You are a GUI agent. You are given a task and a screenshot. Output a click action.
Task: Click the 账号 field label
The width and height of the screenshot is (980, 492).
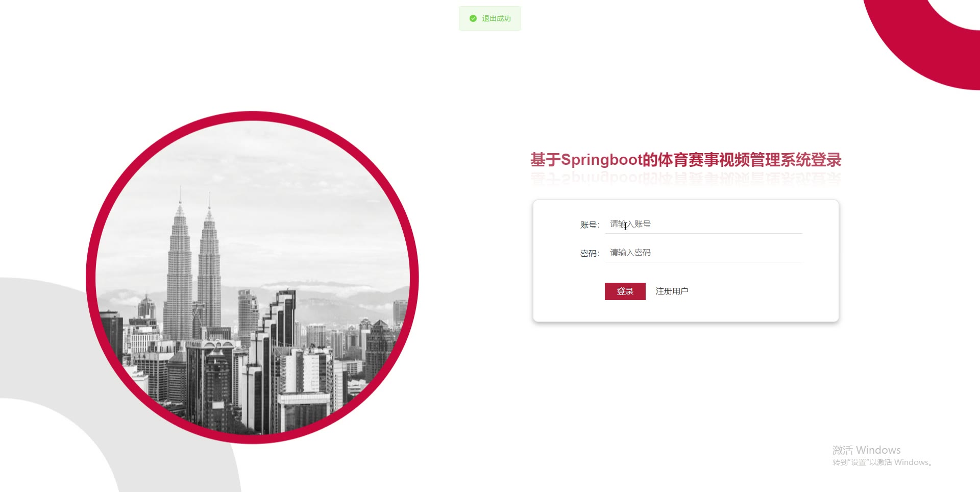click(590, 225)
